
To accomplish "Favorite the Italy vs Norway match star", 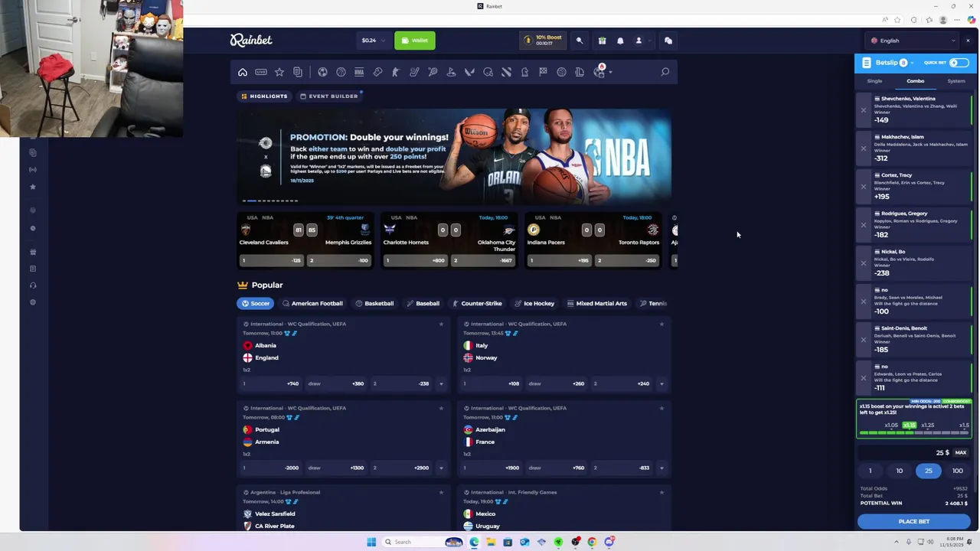I will pyautogui.click(x=661, y=324).
